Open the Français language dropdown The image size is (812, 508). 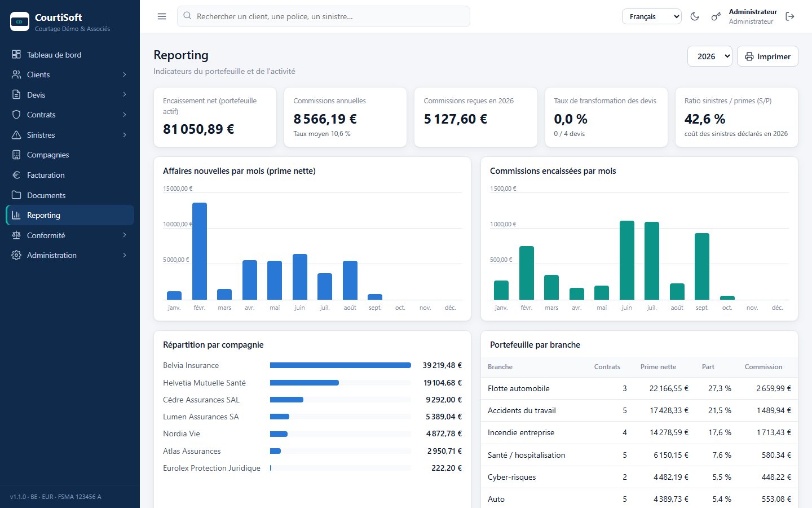652,16
